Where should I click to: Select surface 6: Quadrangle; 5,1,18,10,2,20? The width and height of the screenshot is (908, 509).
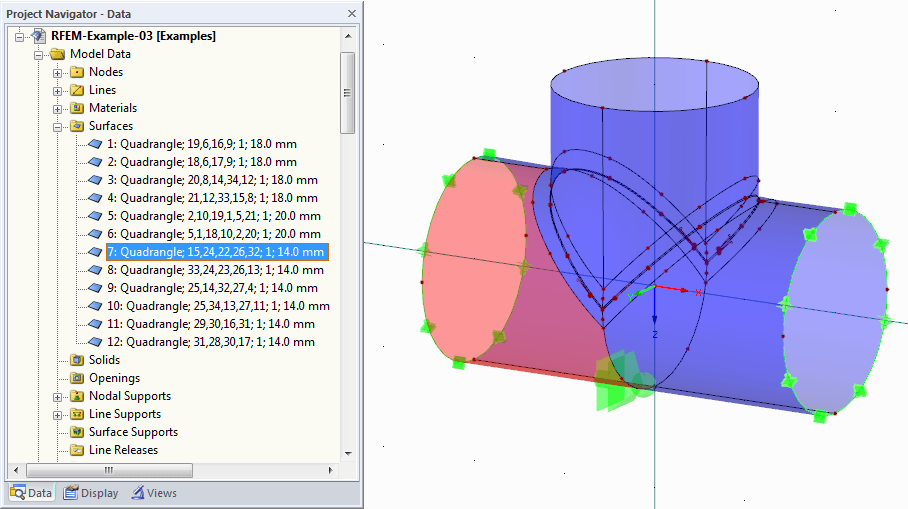coord(214,233)
